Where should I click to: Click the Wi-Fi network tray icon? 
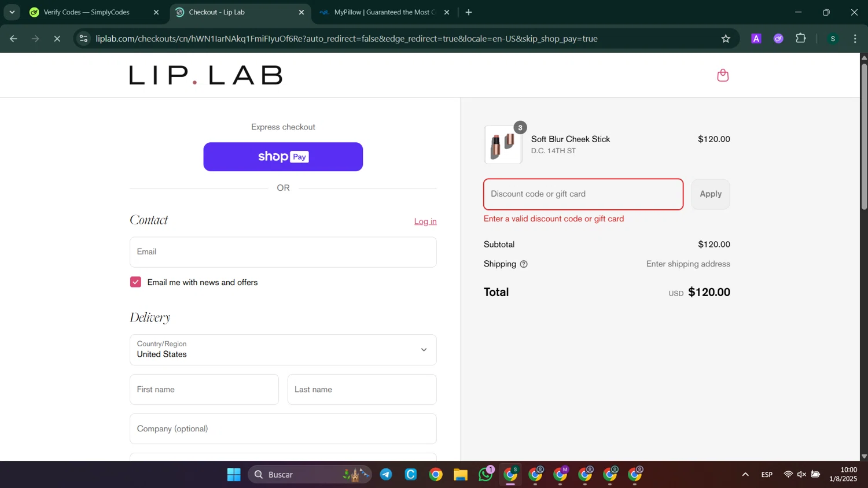coord(788,474)
